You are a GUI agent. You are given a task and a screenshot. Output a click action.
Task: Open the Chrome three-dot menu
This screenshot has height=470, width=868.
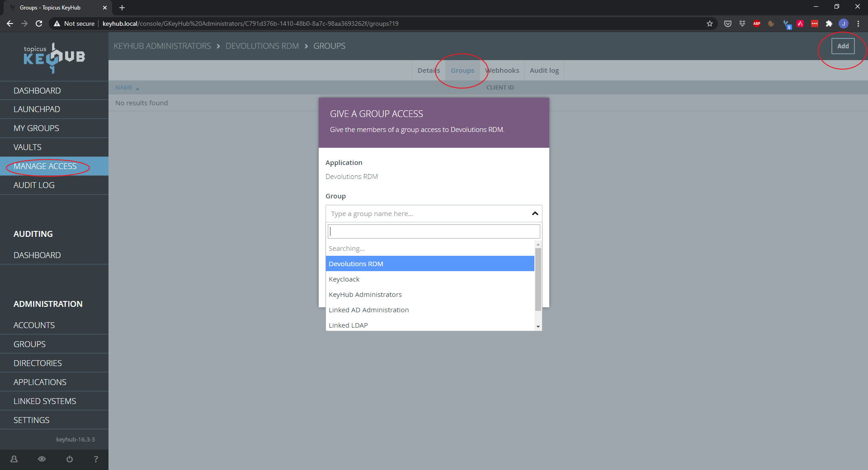point(858,23)
